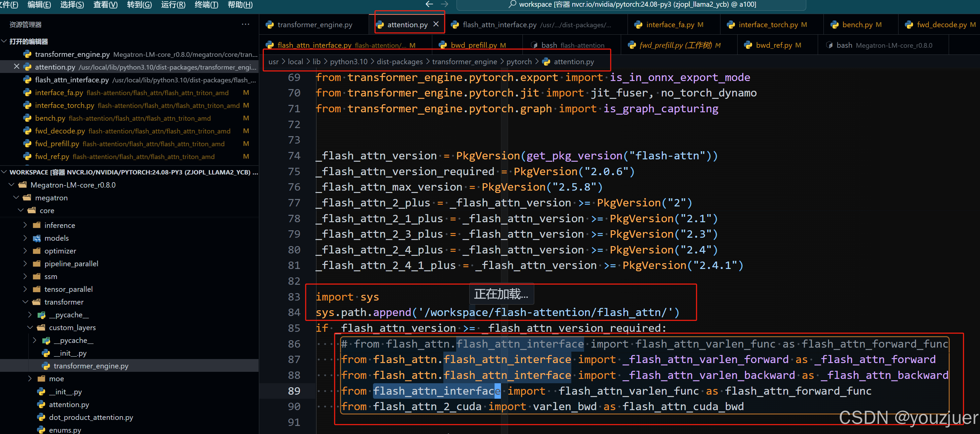Switch to the bwd_prefill.py tab

coord(474,45)
